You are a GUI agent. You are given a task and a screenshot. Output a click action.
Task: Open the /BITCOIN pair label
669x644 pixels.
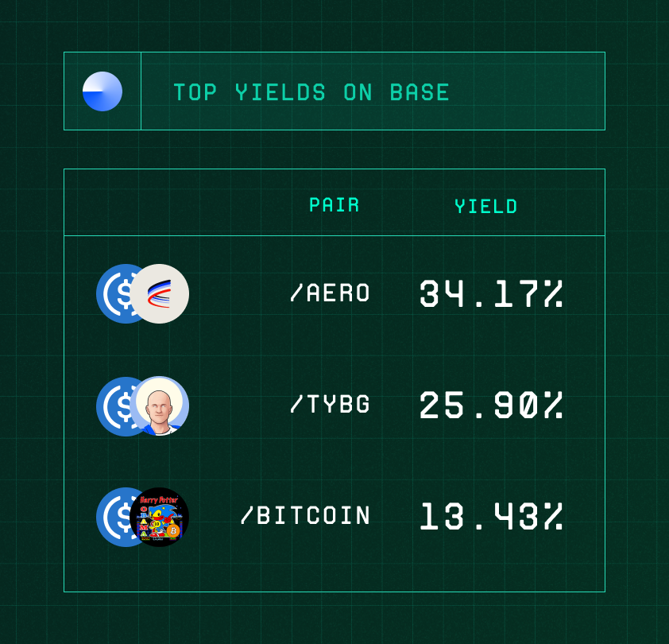(305, 515)
